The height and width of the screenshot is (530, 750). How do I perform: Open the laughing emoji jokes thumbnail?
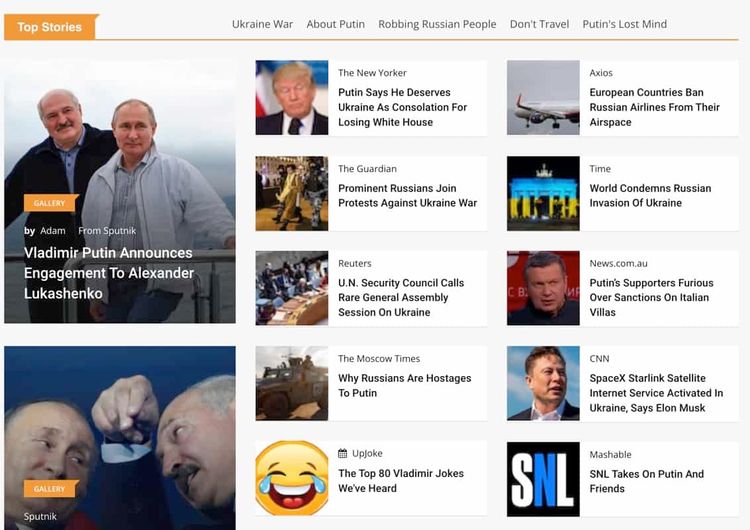292,478
